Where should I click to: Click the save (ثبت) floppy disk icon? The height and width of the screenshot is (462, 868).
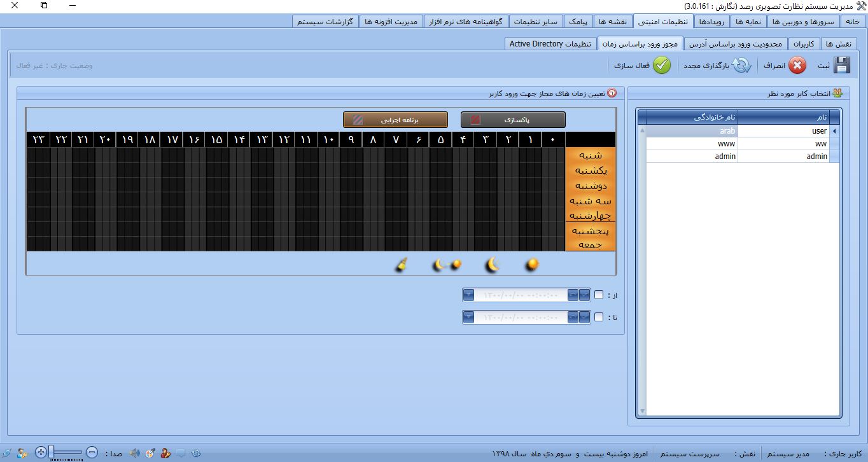click(x=842, y=66)
